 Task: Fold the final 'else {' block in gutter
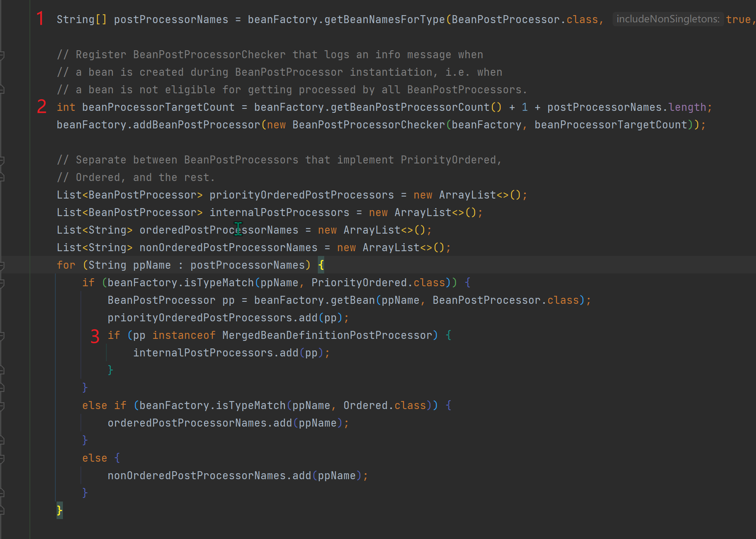coord(2,458)
